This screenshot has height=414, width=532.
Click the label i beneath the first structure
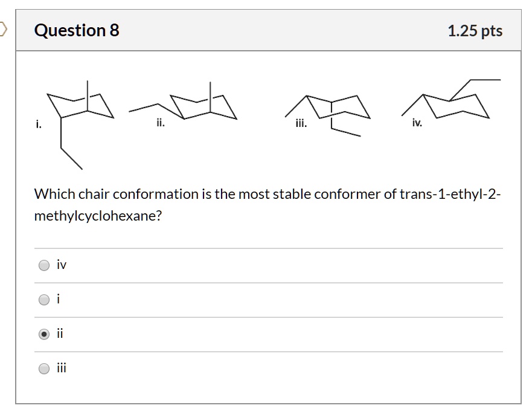(37, 123)
